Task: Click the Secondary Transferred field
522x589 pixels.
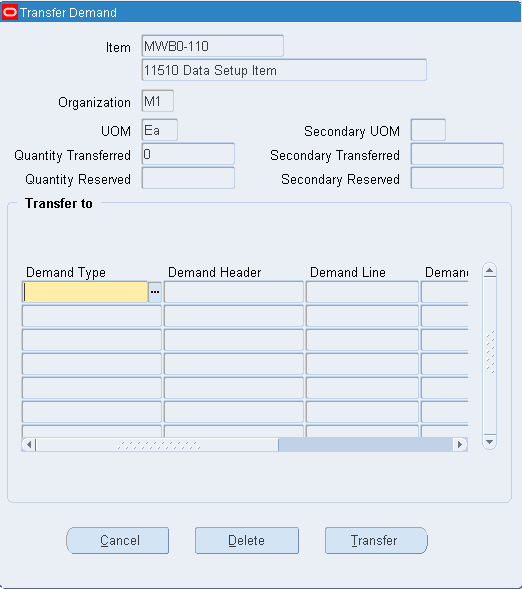Action: 457,154
